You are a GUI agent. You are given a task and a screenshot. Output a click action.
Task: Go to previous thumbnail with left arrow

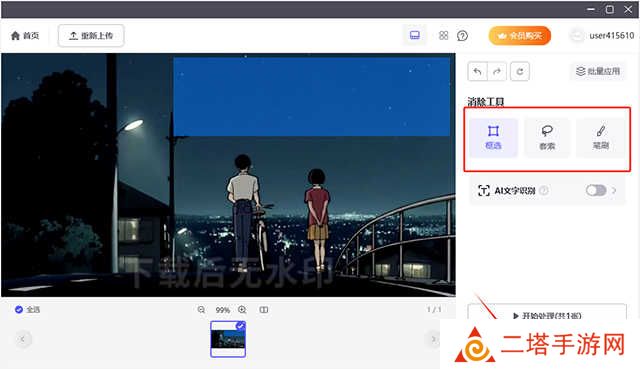pyautogui.click(x=23, y=339)
